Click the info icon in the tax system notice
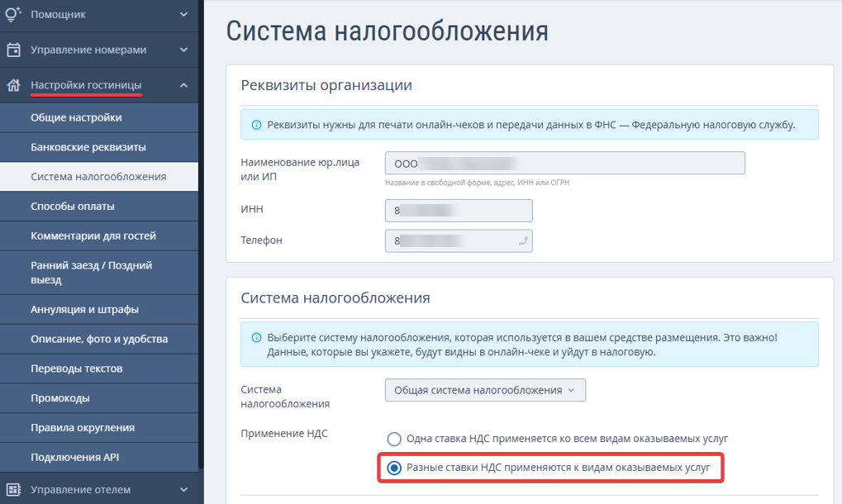 [x=257, y=338]
